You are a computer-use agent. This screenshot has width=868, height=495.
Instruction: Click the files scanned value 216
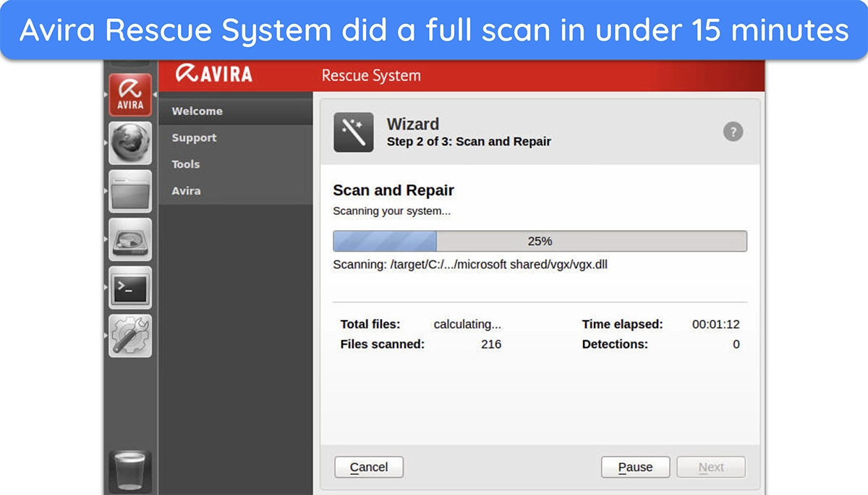click(491, 344)
